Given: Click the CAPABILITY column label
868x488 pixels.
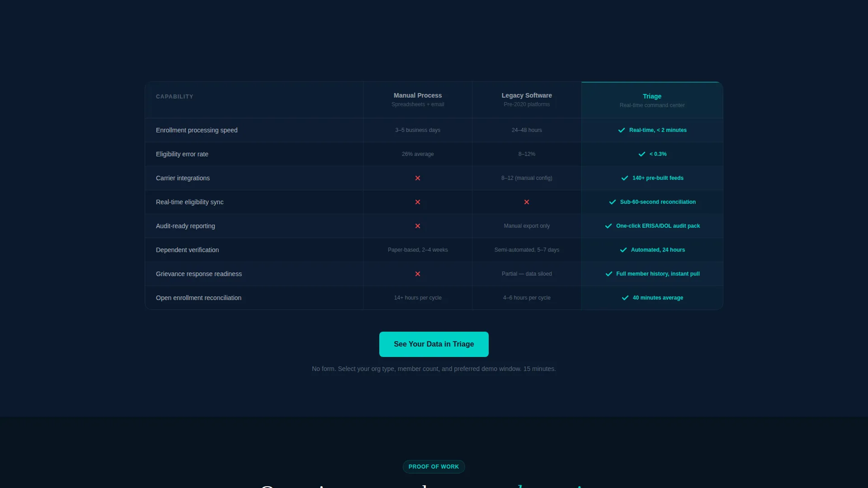Looking at the screenshot, I should (175, 97).
